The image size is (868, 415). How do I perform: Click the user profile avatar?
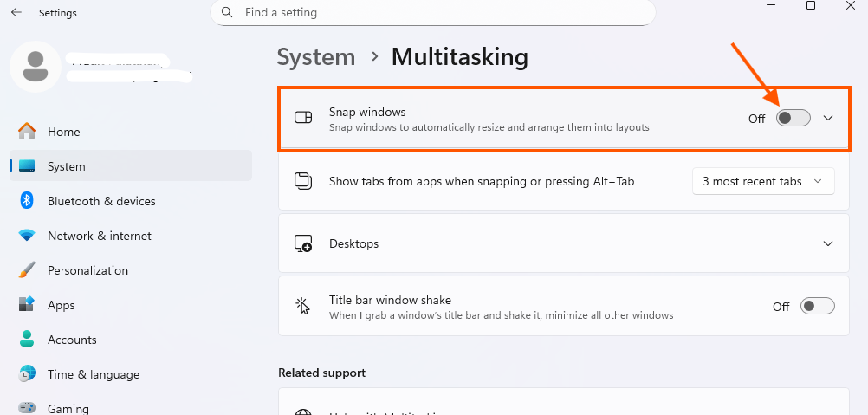click(x=36, y=67)
